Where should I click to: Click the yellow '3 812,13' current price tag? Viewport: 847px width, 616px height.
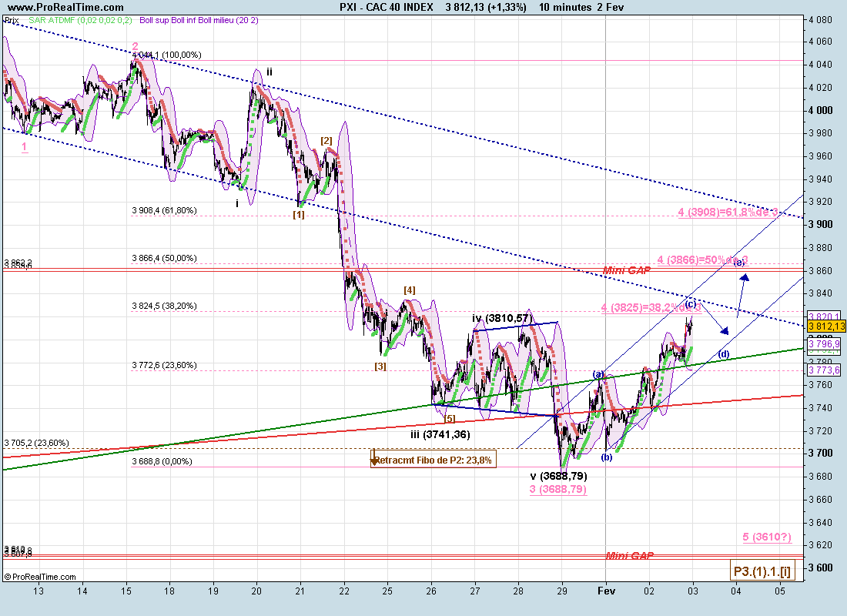pyautogui.click(x=826, y=326)
